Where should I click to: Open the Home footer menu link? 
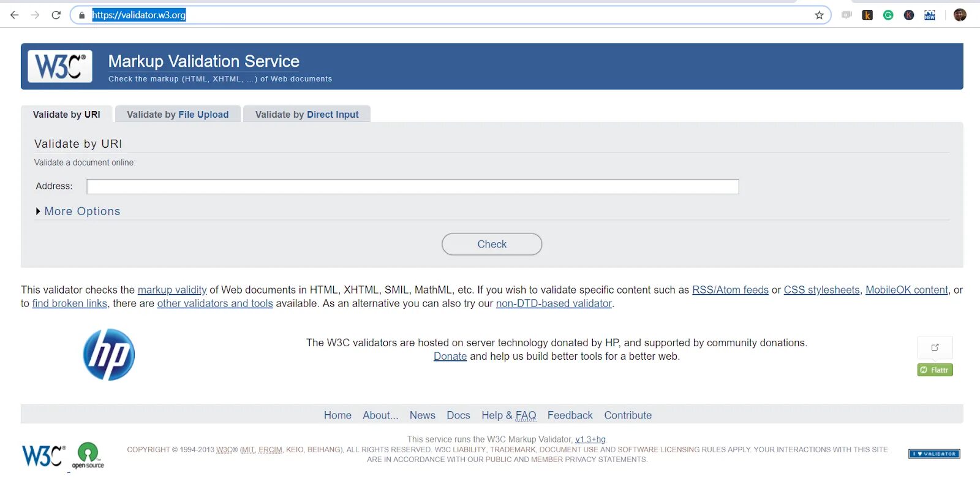click(337, 415)
